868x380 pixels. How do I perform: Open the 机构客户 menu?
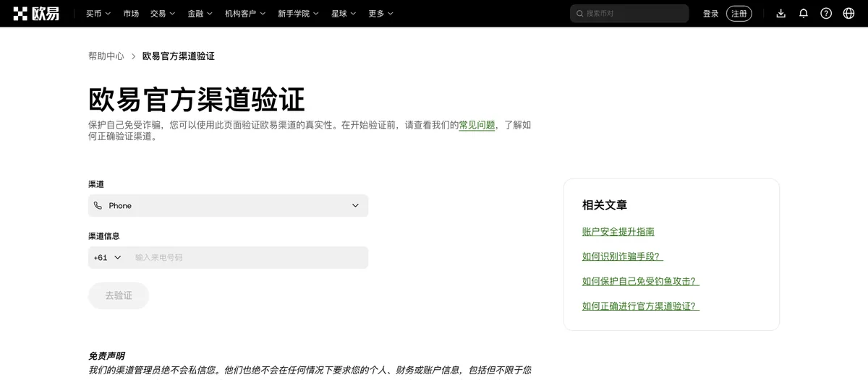(x=245, y=13)
